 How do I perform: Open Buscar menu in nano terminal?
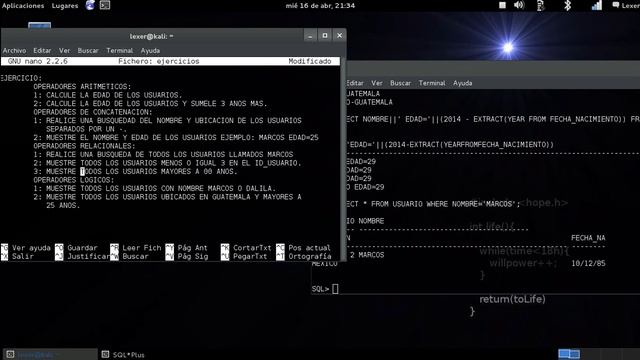[x=88, y=51]
